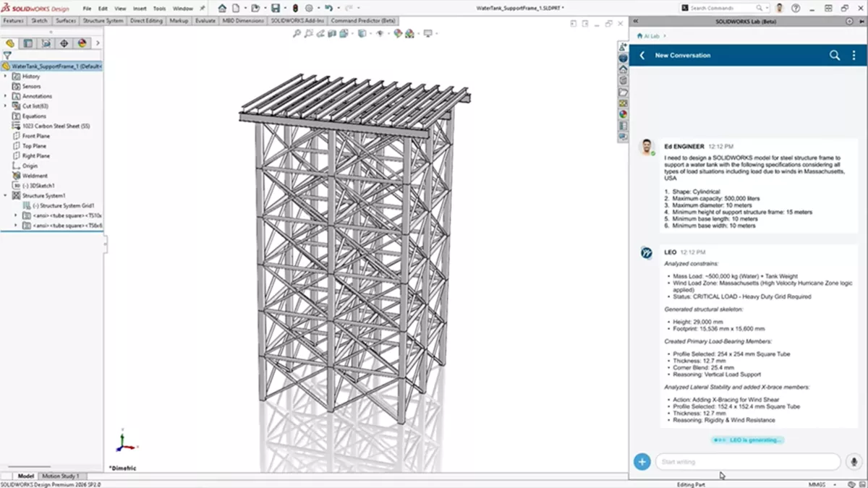
Task: Collapse Structure System1 in the tree
Action: (x=7, y=195)
